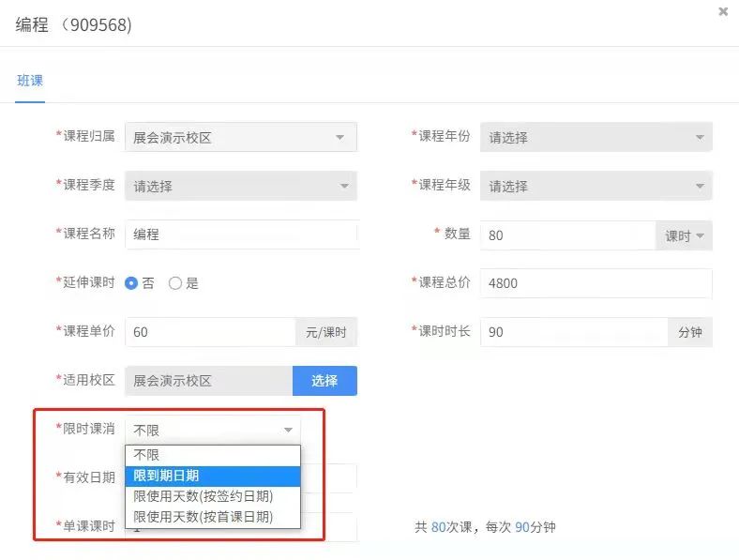
Task: Switch to the 班课 tab
Action: (x=30, y=81)
